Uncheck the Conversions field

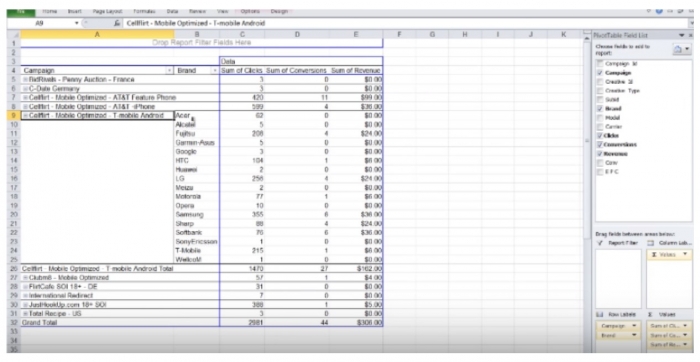click(x=600, y=145)
